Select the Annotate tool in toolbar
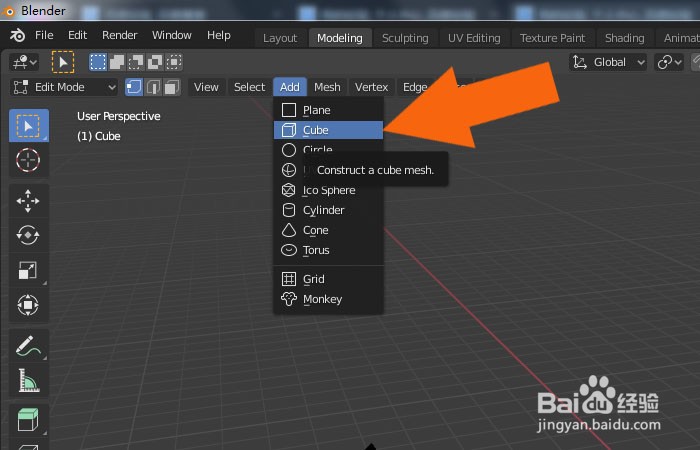 pos(29,346)
